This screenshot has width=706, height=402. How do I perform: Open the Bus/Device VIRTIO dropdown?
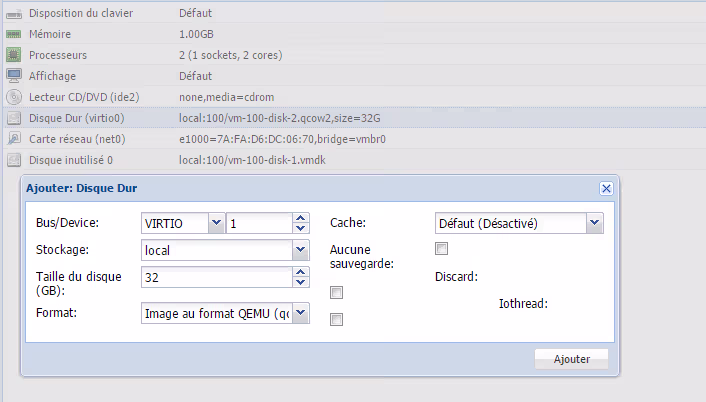click(216, 223)
